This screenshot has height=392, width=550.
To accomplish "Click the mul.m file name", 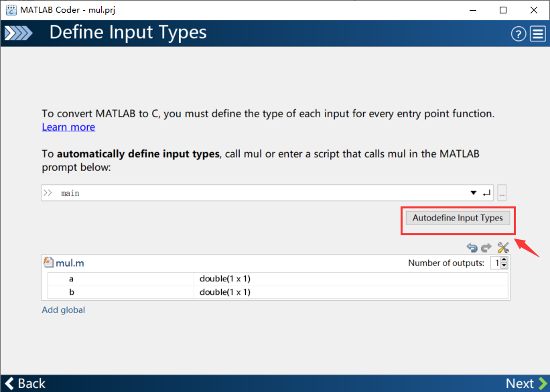I will point(70,263).
